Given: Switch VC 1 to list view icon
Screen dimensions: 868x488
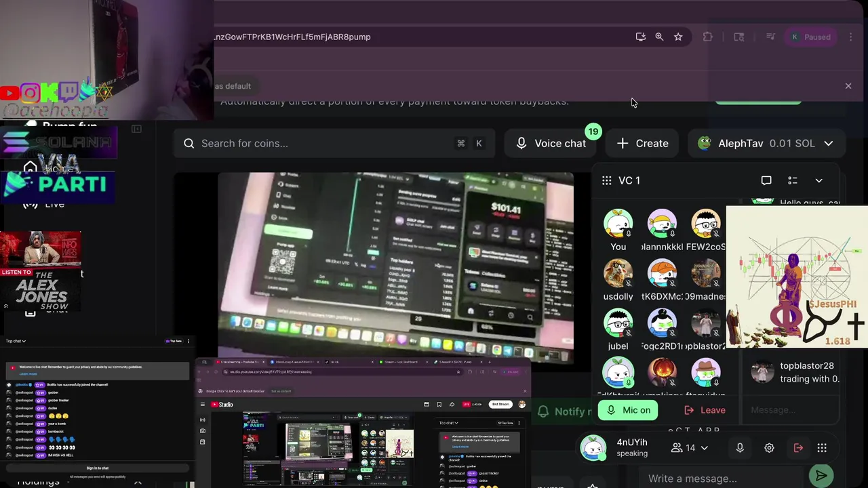Looking at the screenshot, I should [x=792, y=180].
